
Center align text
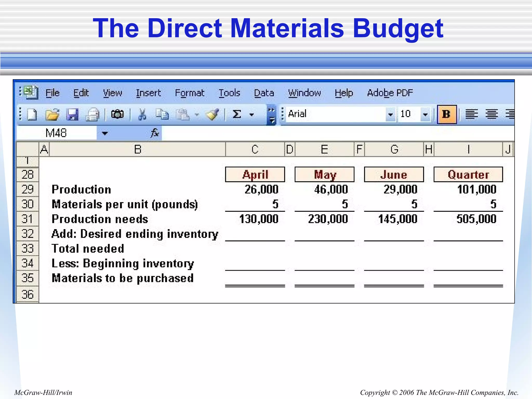point(491,114)
